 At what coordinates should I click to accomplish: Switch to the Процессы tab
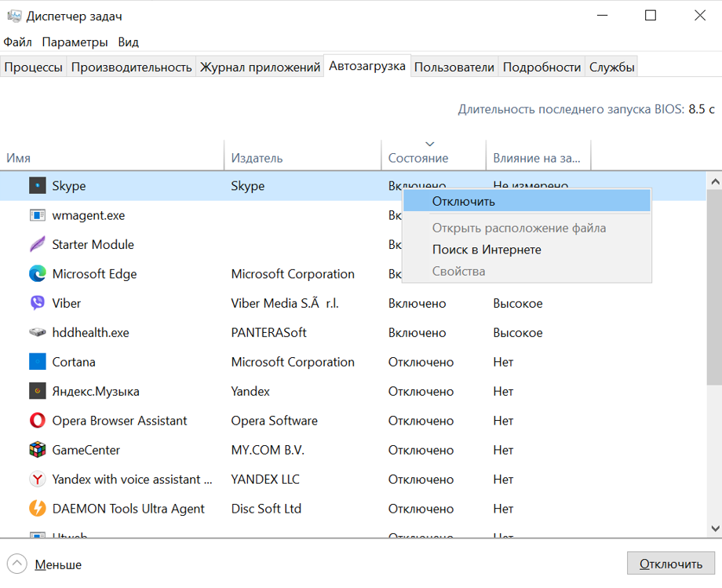coord(33,68)
